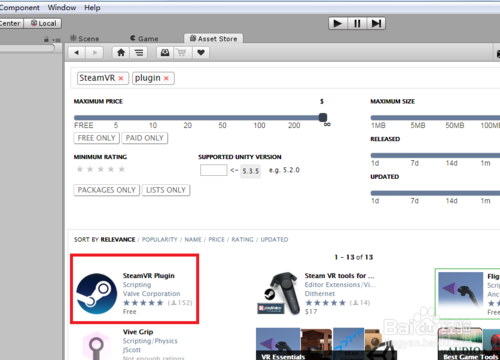Set minimum rating to three stars
This screenshot has width=500, height=360.
coord(101,169)
